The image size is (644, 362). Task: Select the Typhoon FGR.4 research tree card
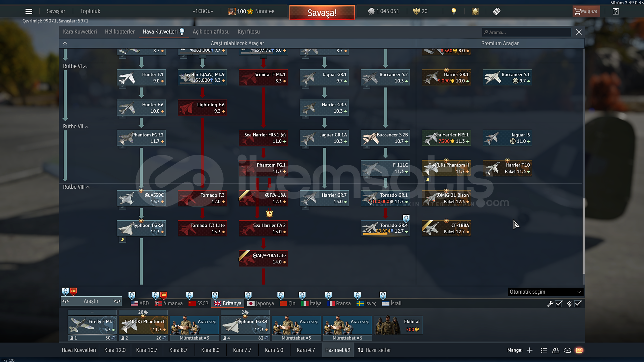point(141,228)
